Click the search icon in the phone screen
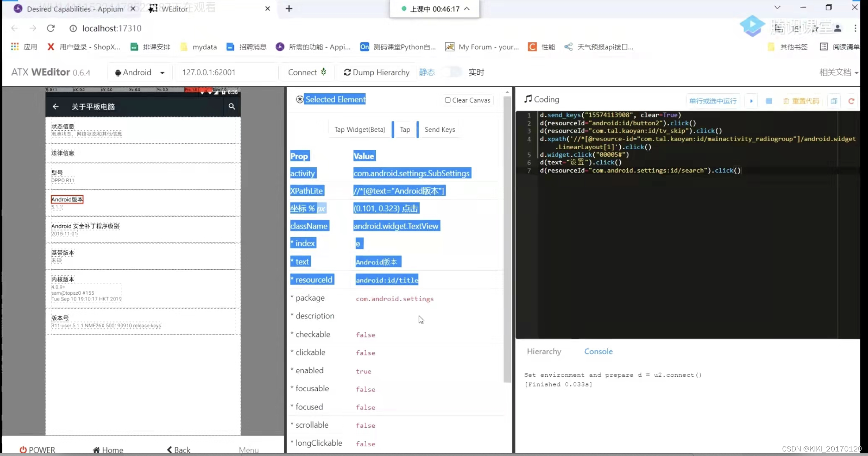This screenshot has height=456, width=868. pos(232,107)
